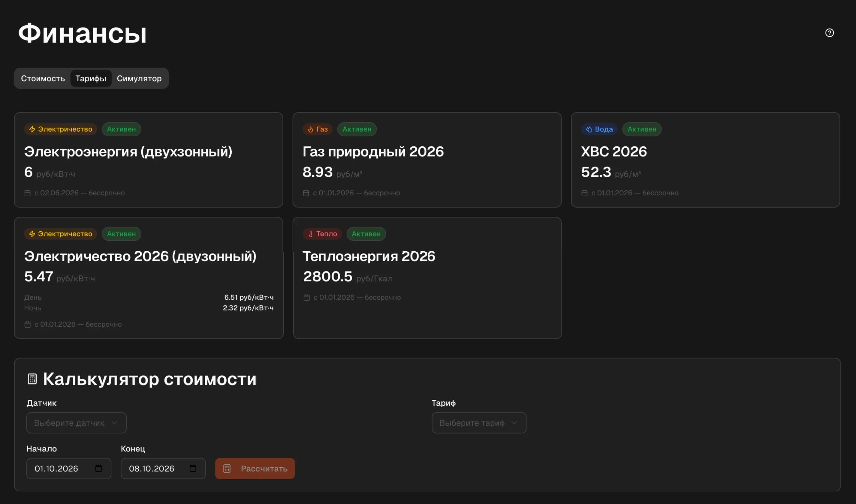Click the flame icon in the Газ badge

point(310,129)
